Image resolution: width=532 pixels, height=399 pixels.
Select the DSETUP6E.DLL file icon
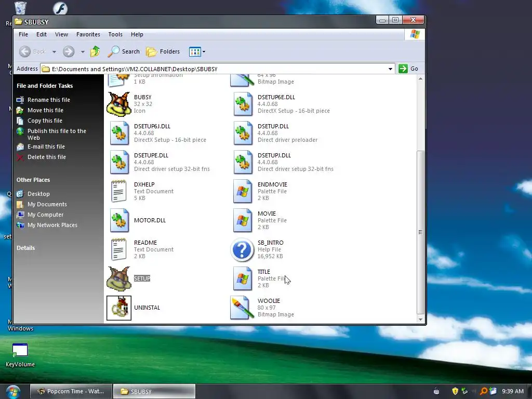pyautogui.click(x=243, y=104)
